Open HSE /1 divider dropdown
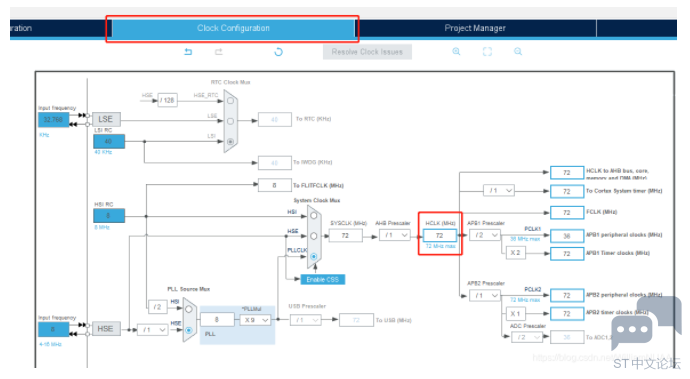This screenshot has height=379, width=690. 152,330
